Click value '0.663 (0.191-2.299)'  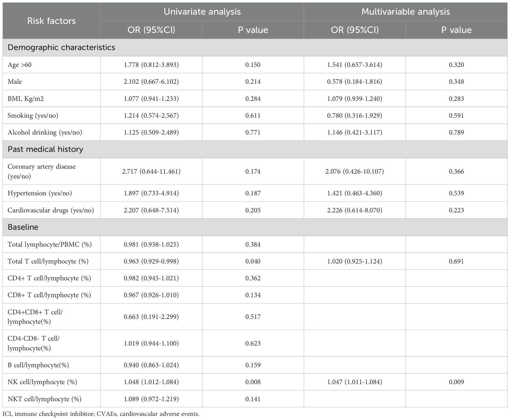(151, 317)
